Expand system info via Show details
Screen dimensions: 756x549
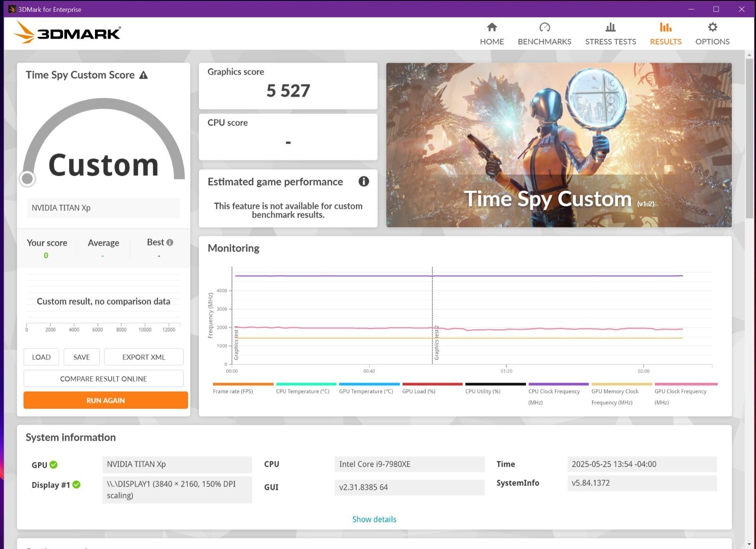374,519
